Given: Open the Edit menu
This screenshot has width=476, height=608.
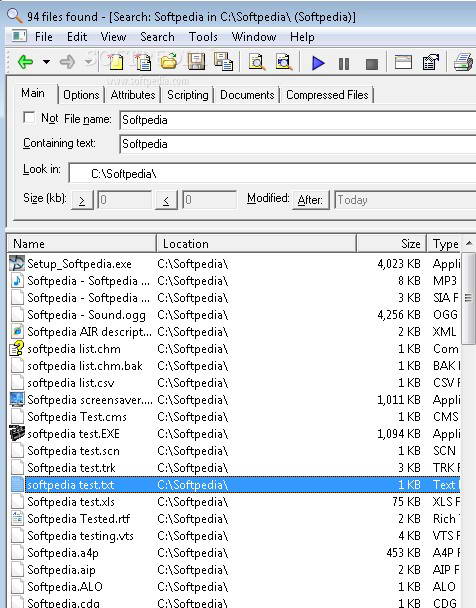Looking at the screenshot, I should (77, 37).
